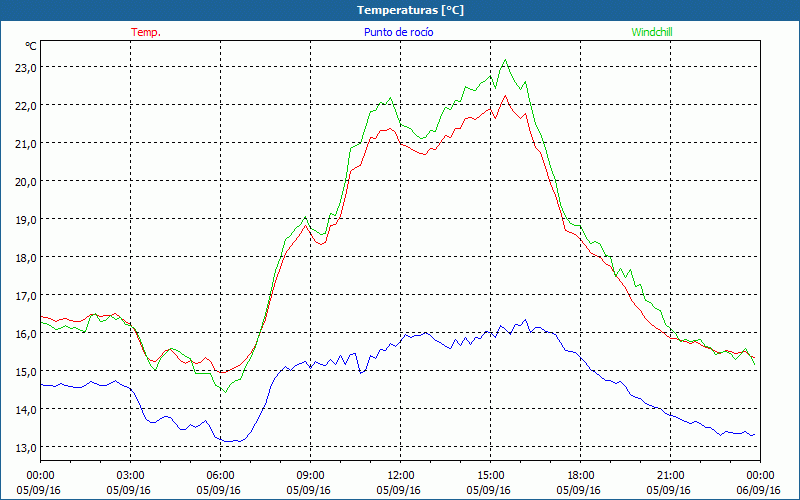Click the 22,0 y-axis value

[26, 106]
